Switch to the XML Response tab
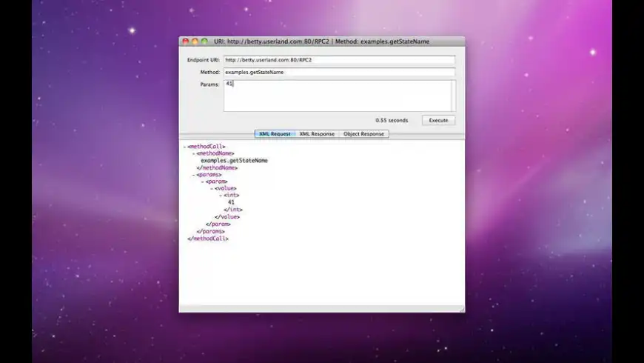The height and width of the screenshot is (363, 644). pos(317,134)
